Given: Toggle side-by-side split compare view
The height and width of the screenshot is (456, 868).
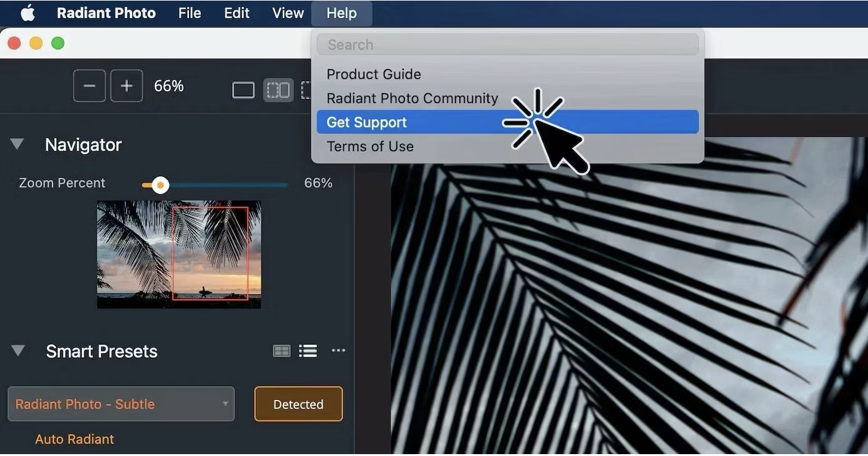Looking at the screenshot, I should click(278, 91).
